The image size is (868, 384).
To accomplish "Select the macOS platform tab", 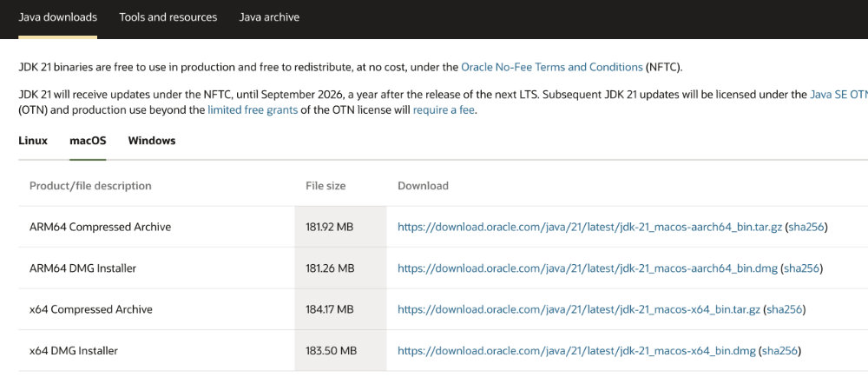I will (x=87, y=141).
